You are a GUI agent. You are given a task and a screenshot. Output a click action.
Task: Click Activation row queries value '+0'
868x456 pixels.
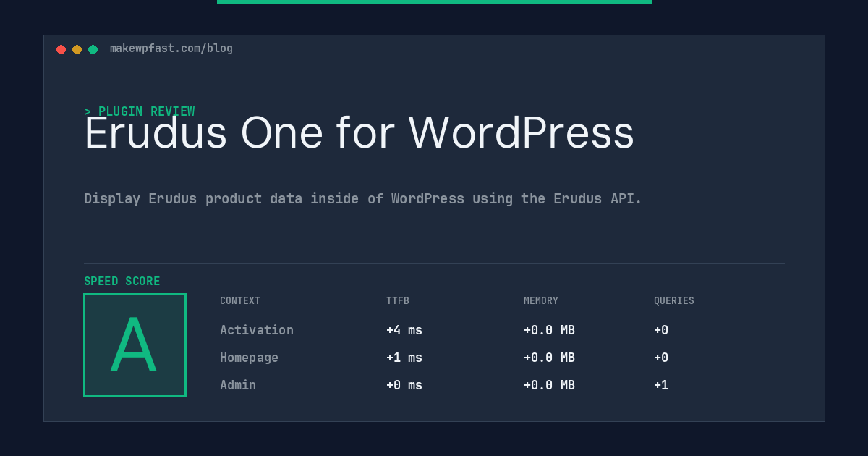point(661,330)
